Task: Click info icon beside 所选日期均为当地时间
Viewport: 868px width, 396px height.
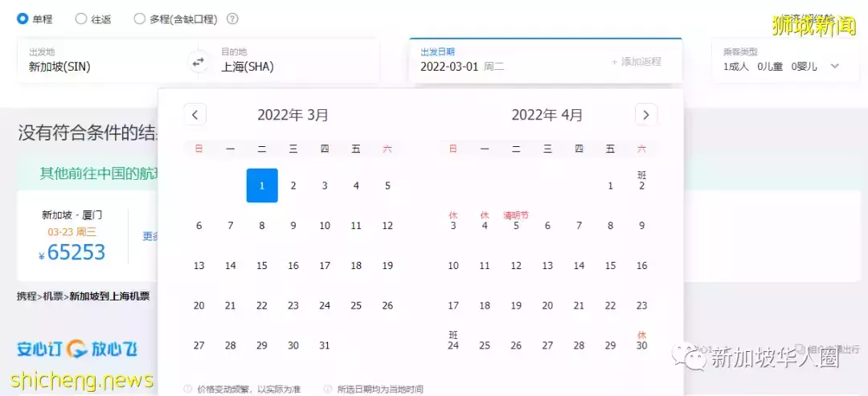Action: 328,389
